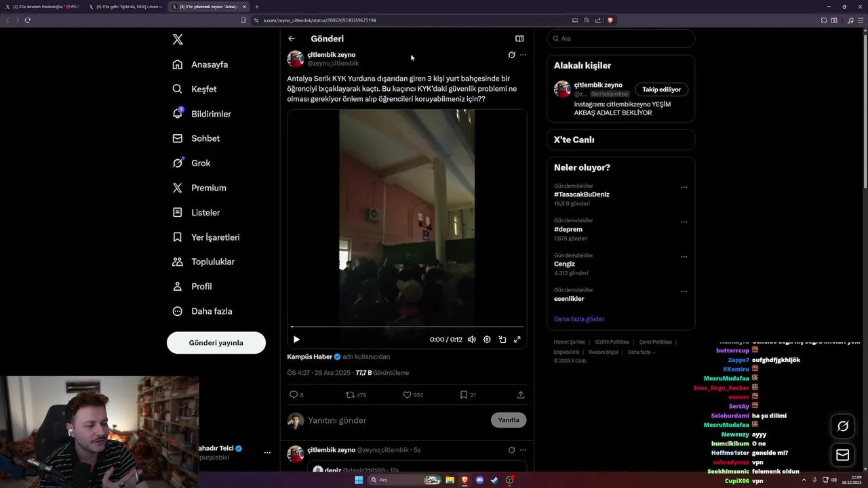Open the three-dot menu on main post

coord(523,55)
